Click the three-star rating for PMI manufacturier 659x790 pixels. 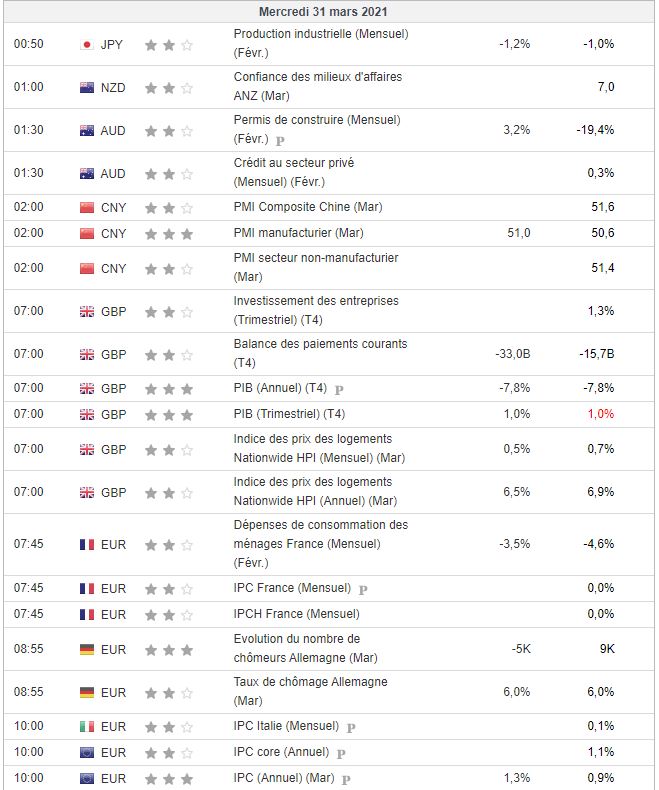pyautogui.click(x=169, y=233)
